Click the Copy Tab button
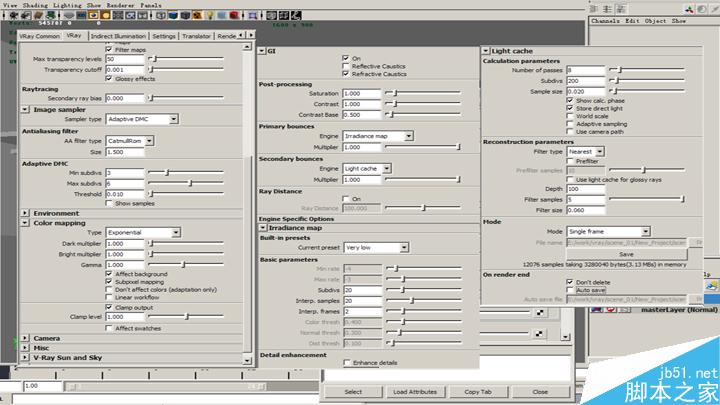 [x=478, y=392]
